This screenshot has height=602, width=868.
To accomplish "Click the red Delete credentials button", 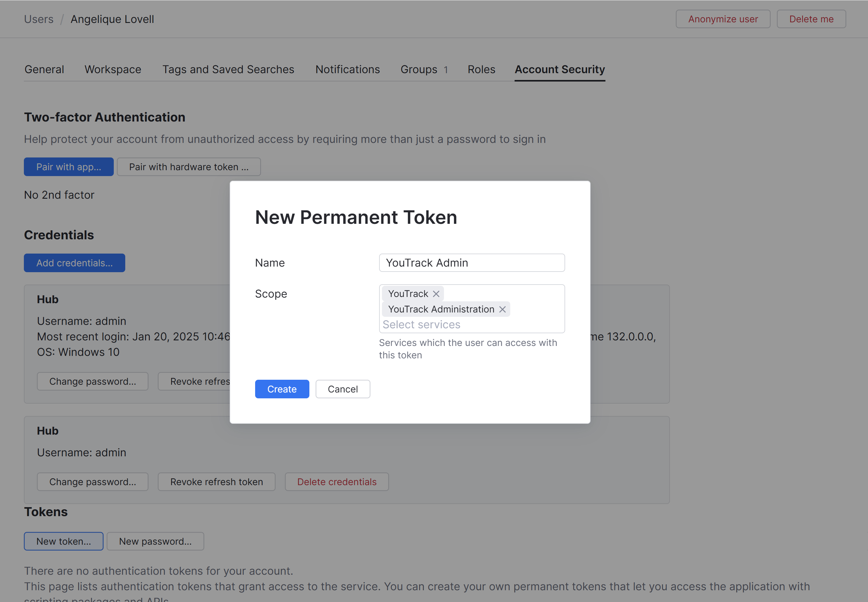I will point(336,482).
